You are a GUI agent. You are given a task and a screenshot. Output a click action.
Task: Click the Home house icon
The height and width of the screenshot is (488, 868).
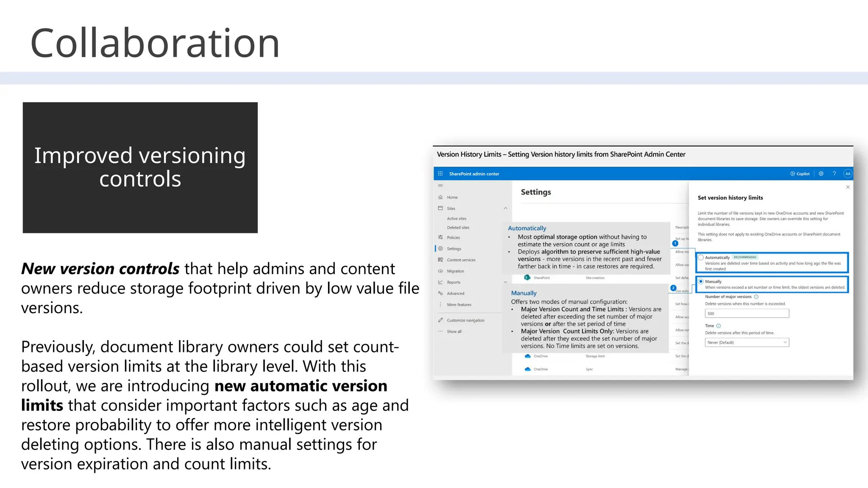coord(440,197)
